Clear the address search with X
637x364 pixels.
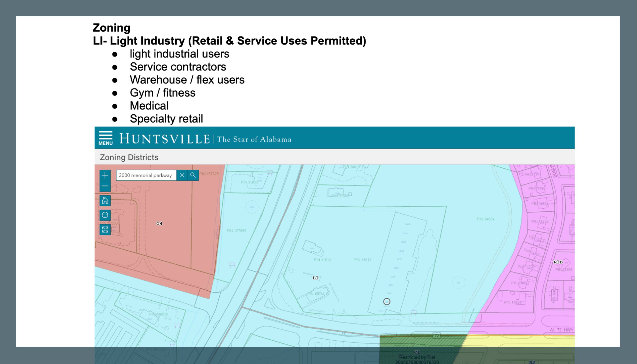tap(182, 175)
